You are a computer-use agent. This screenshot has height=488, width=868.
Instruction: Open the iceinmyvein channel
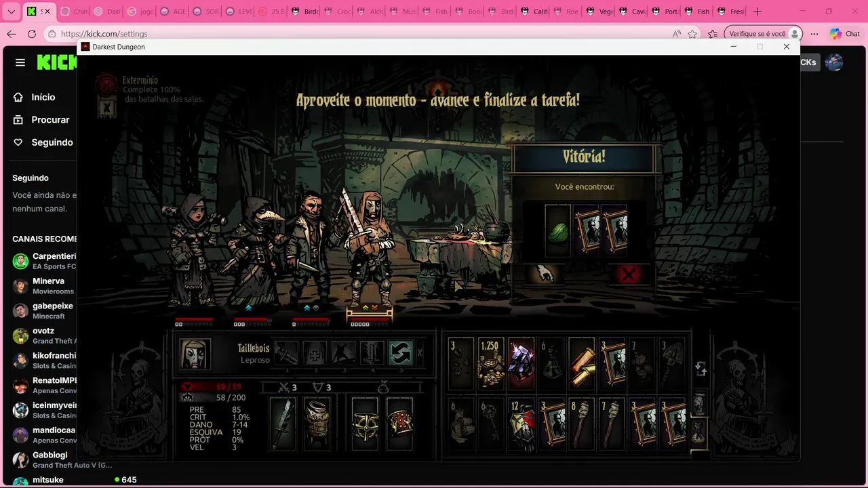(43, 410)
